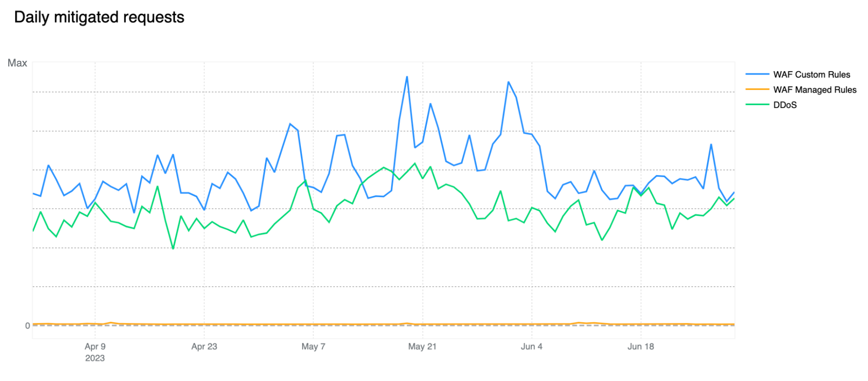This screenshot has height=381, width=868.
Task: Click the highest peak of the green DDoS line
Action: coord(415,163)
